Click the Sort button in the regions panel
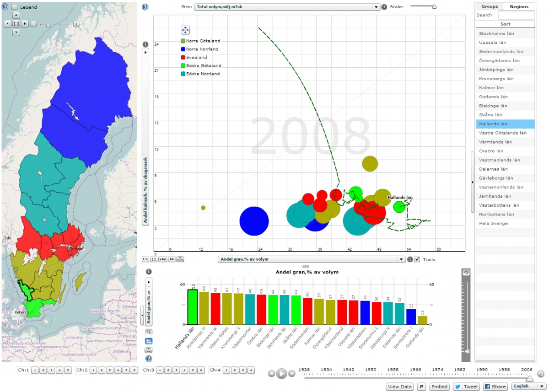 point(505,24)
